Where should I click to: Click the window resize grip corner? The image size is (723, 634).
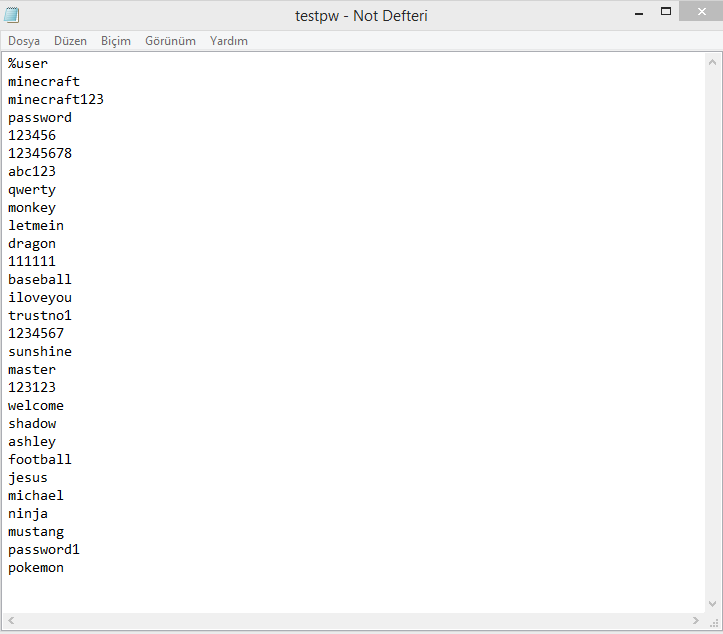714,622
